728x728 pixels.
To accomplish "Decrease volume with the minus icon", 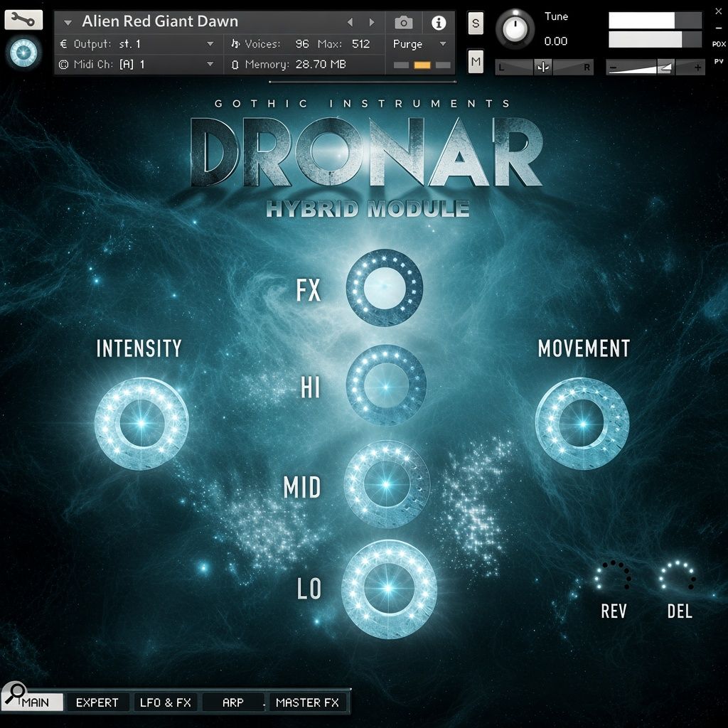I will [613, 68].
